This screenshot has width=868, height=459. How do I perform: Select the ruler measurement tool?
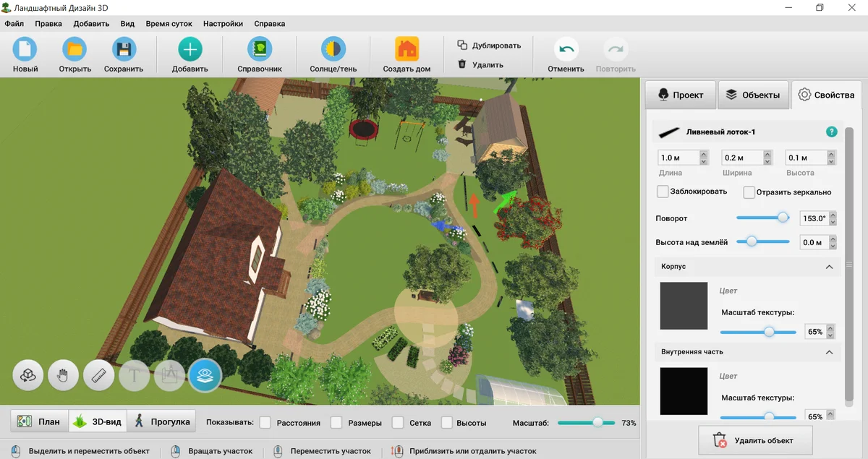(99, 375)
